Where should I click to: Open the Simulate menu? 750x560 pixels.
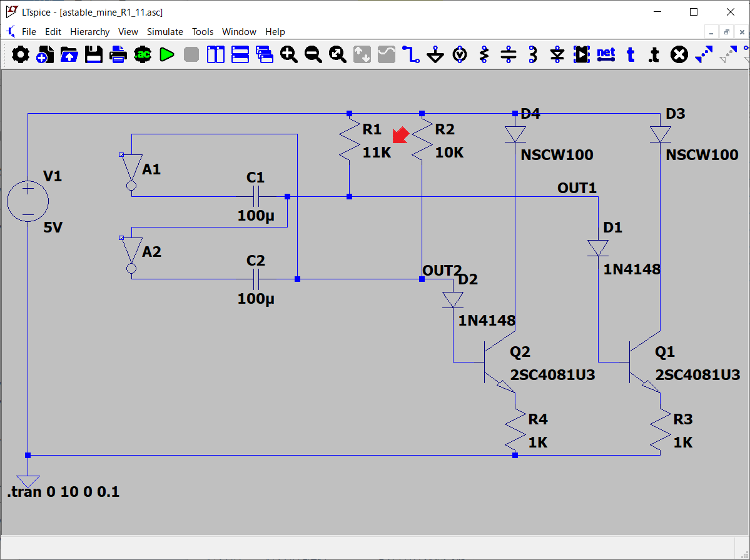click(x=165, y=32)
